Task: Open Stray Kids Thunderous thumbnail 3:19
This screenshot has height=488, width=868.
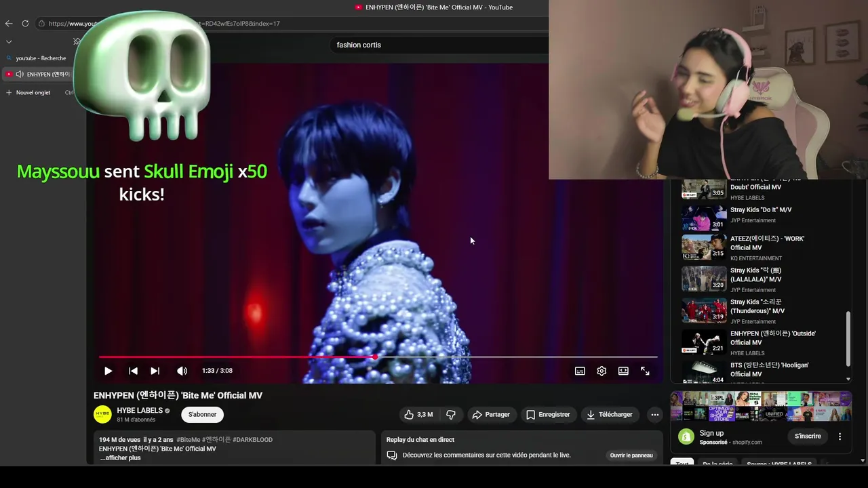Action: [x=704, y=310]
